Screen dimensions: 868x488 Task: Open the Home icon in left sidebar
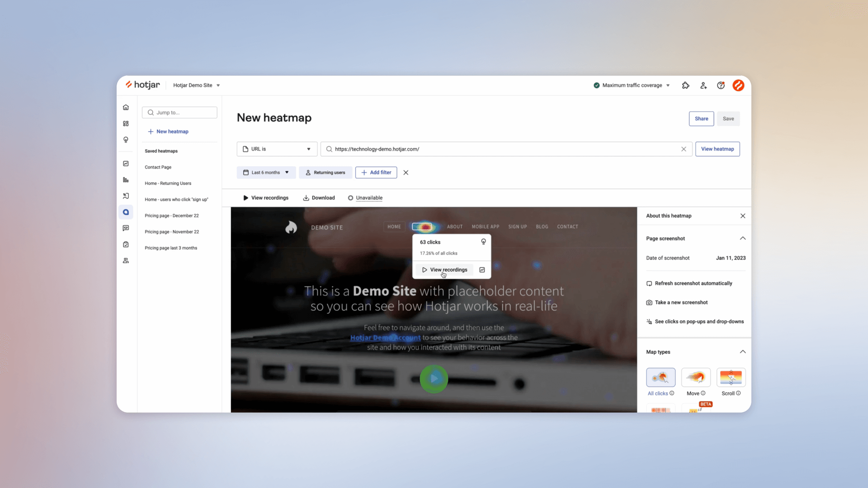(126, 108)
